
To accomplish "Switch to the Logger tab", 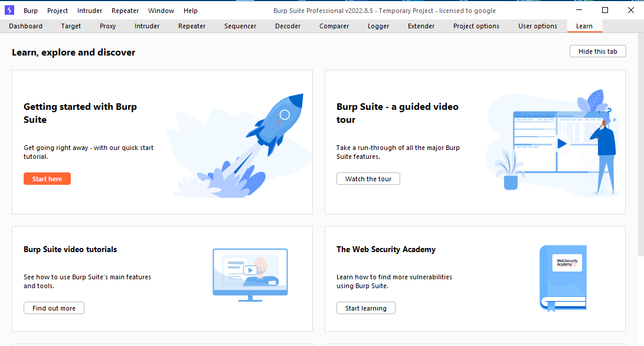I will pyautogui.click(x=378, y=27).
